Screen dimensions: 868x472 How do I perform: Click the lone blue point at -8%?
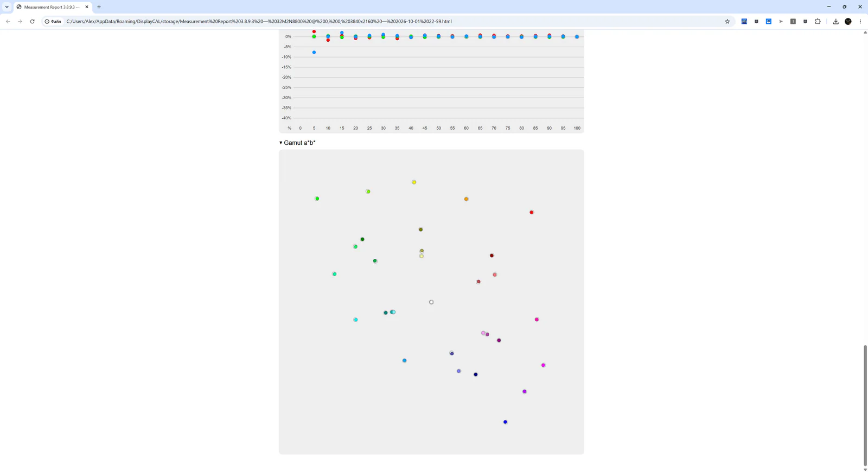[314, 53]
